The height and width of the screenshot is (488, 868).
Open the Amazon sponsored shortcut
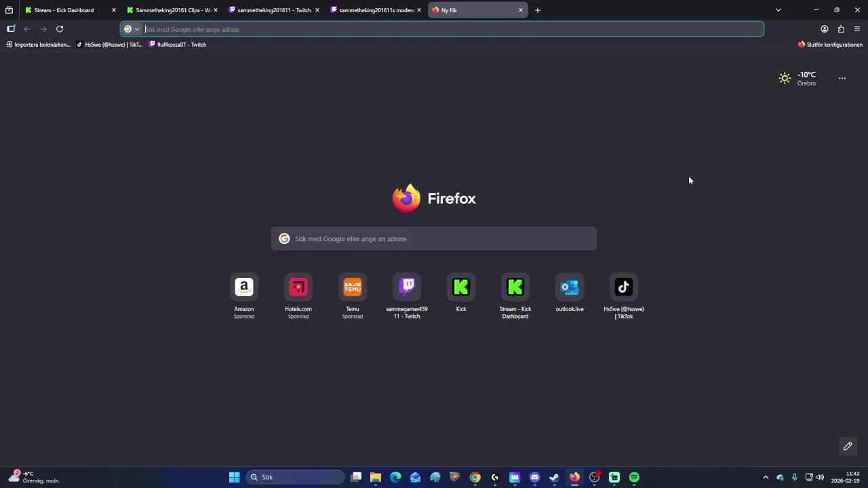pyautogui.click(x=244, y=296)
